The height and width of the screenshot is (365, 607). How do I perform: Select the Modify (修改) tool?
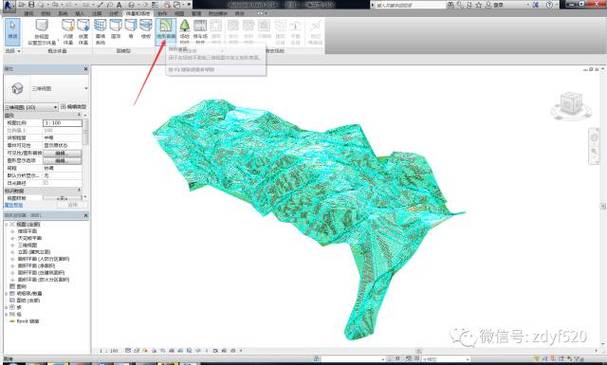click(13, 31)
